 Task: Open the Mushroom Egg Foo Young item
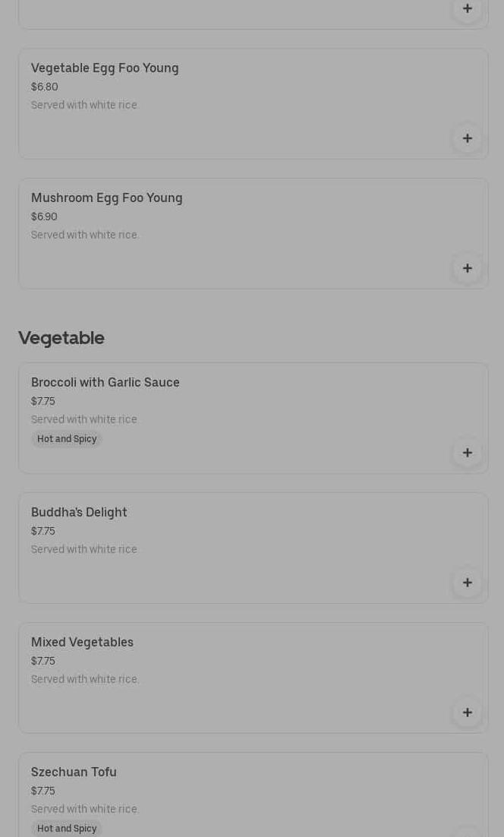[x=106, y=198]
